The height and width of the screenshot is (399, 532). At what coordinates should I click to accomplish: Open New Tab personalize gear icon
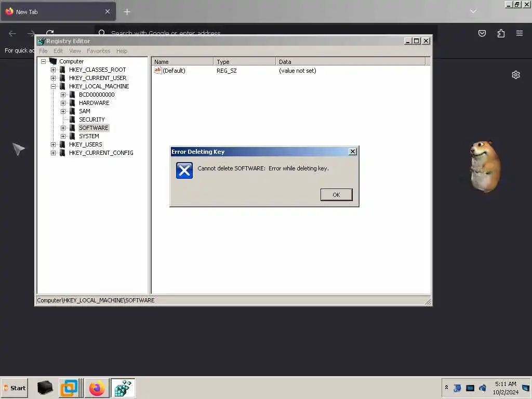click(x=516, y=75)
